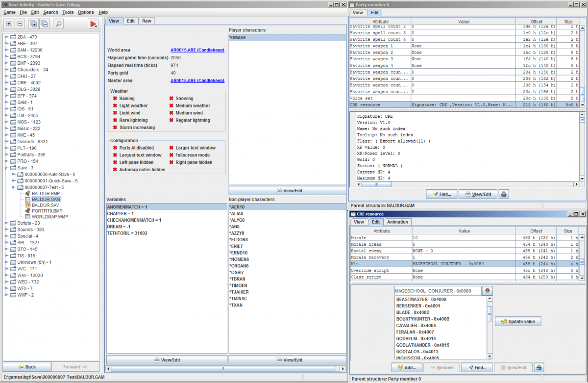This screenshot has height=383, width=588.
Task: Click the icon button beside the MAGESCHOOL_CONJURER field
Action: coord(488,291)
